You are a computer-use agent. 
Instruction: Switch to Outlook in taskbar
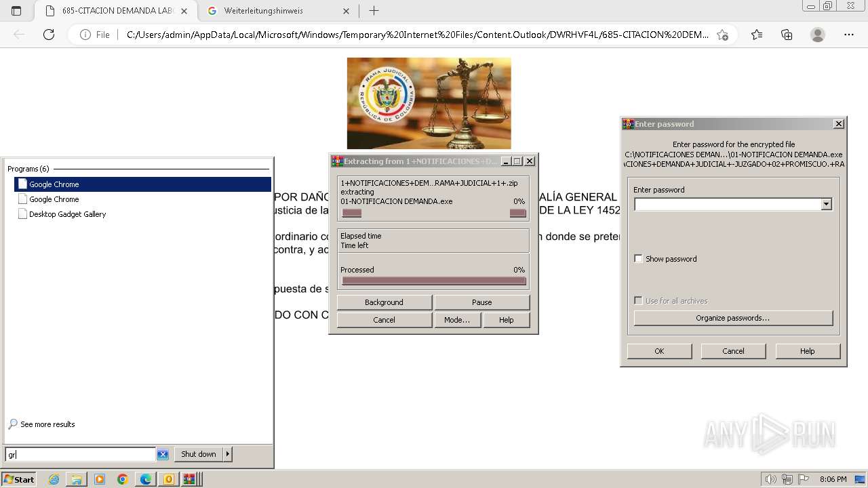tap(168, 479)
